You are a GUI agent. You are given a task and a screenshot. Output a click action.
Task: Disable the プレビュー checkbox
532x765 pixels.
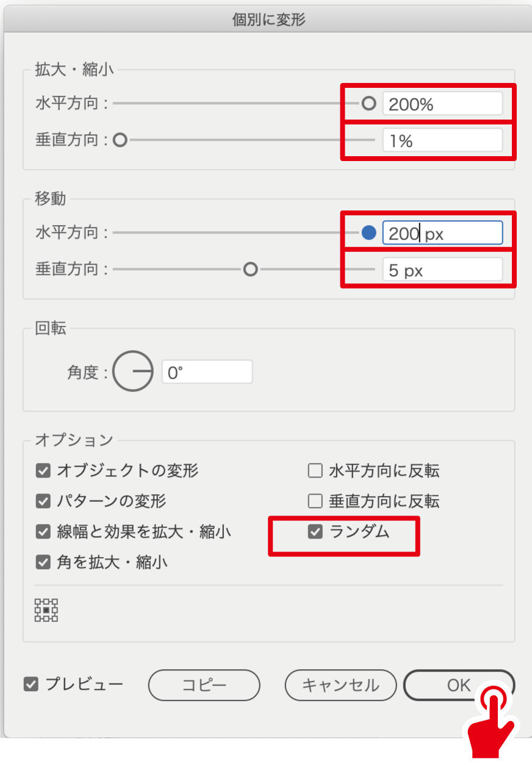[31, 684]
